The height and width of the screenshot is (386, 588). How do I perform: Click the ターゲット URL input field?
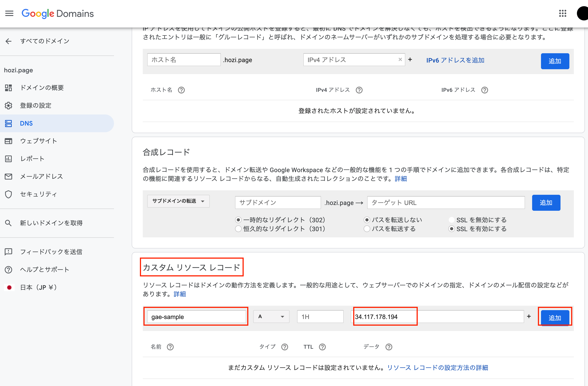[446, 203]
